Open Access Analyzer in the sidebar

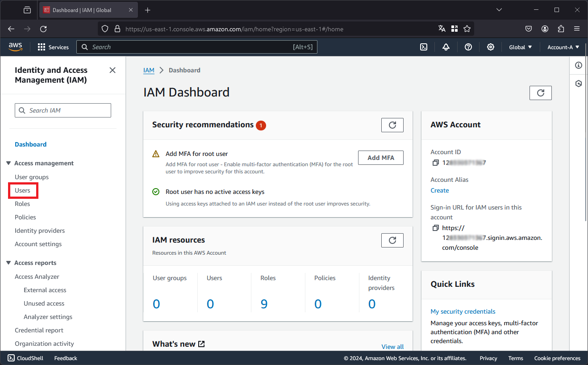click(37, 277)
